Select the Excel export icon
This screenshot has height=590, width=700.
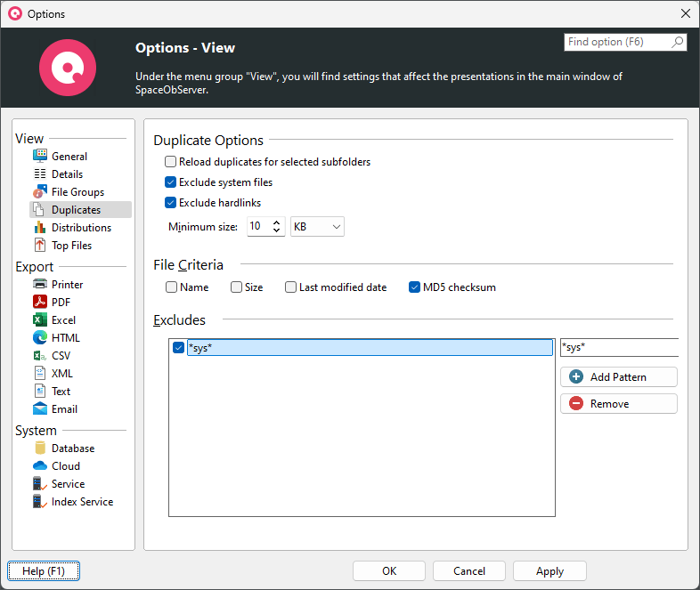pos(40,320)
